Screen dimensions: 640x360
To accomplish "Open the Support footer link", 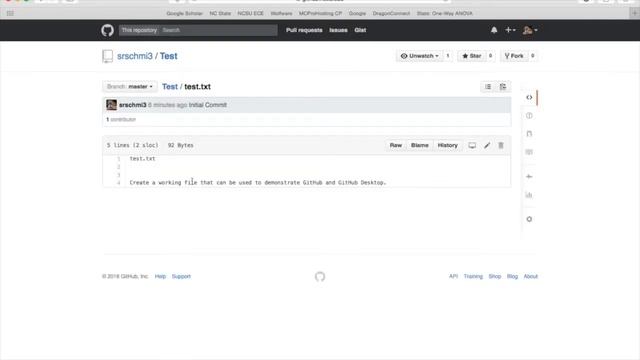I will click(x=181, y=276).
